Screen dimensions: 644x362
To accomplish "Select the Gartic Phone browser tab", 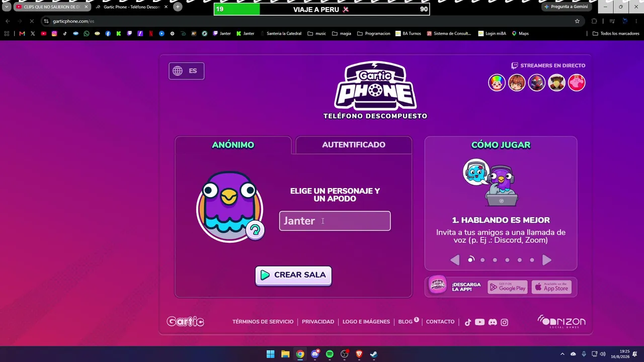I will (x=132, y=7).
